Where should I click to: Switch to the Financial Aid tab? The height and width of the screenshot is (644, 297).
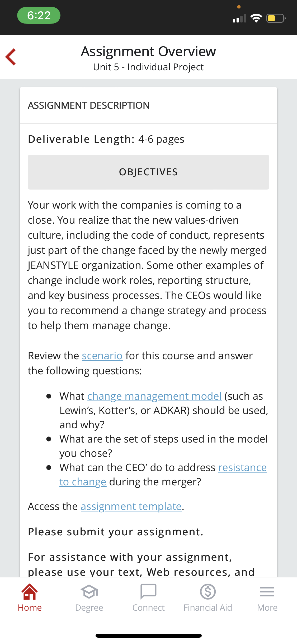point(208,608)
